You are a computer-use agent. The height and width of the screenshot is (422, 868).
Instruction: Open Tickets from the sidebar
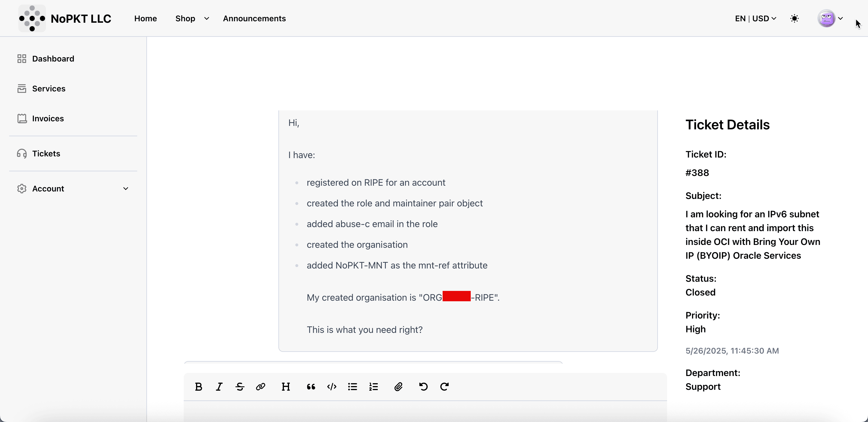tap(46, 154)
